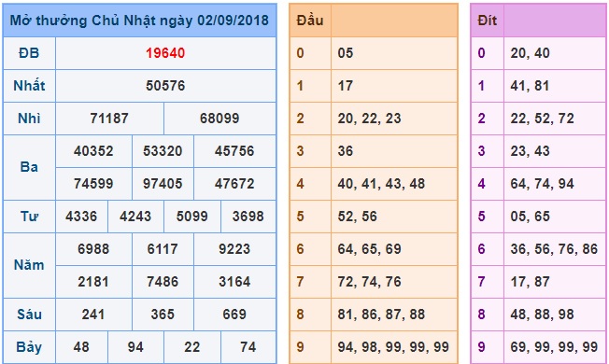Select the date header Chủ Nhật 02/09/2018
Screen dimensions: 609x364
(x=139, y=21)
